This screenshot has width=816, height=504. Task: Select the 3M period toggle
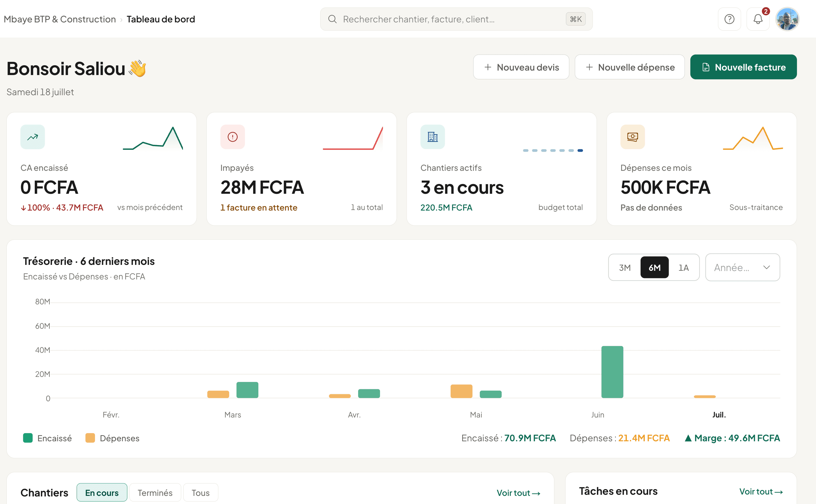point(625,267)
